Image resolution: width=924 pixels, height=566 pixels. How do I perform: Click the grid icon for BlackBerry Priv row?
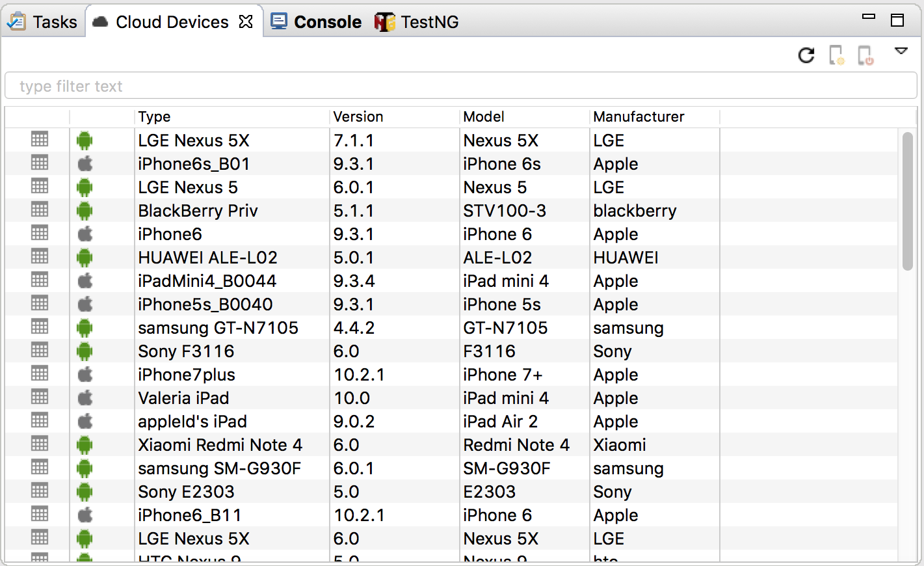tap(40, 209)
